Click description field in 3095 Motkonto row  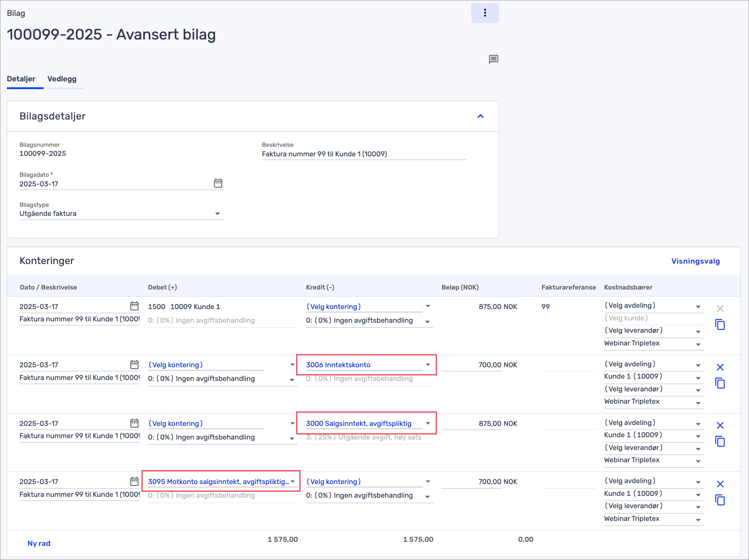[x=80, y=495]
